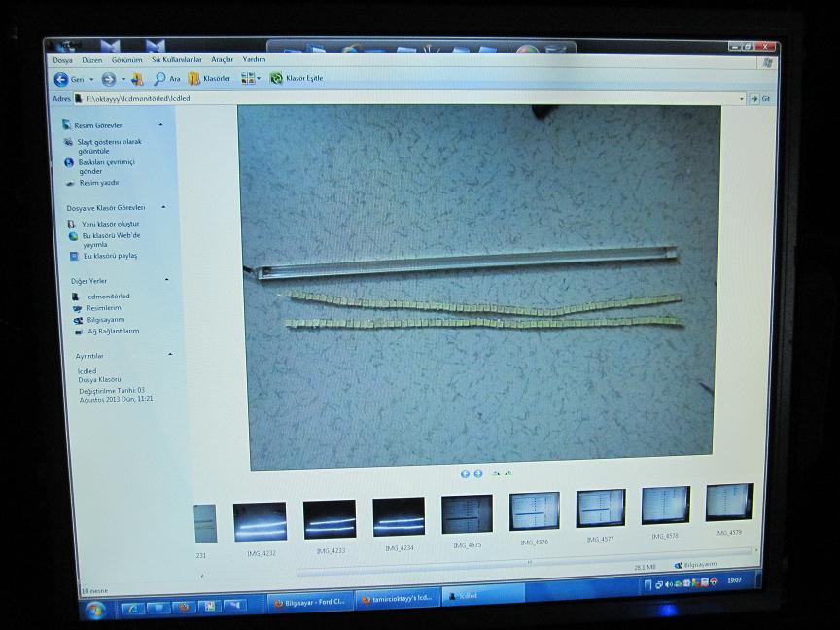Viewport: 840px width, 630px height.
Task: Open the Araçlar menu
Action: coord(223,59)
